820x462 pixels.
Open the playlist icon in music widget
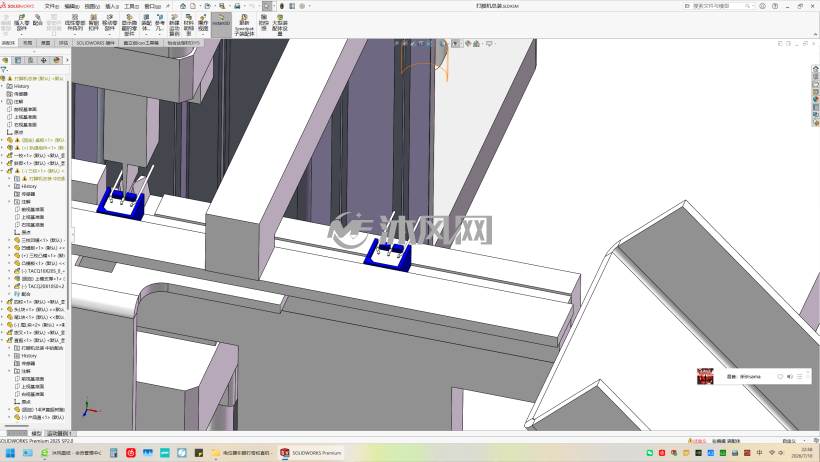(799, 377)
